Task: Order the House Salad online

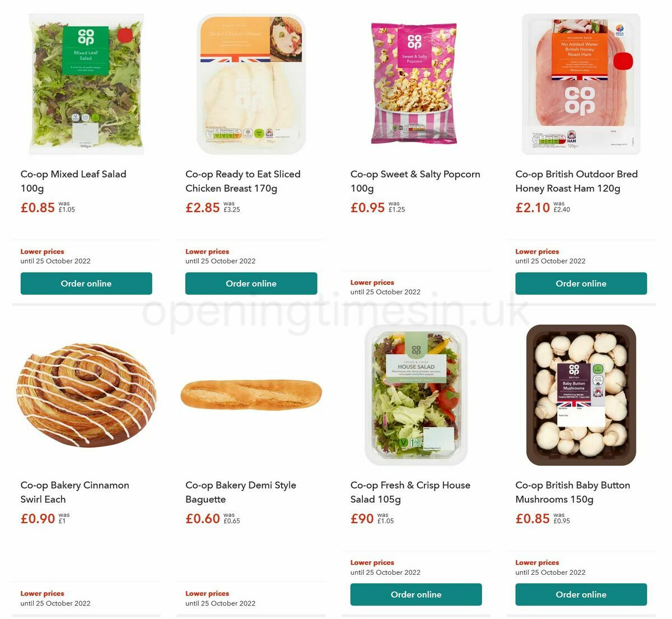Action: tap(416, 594)
